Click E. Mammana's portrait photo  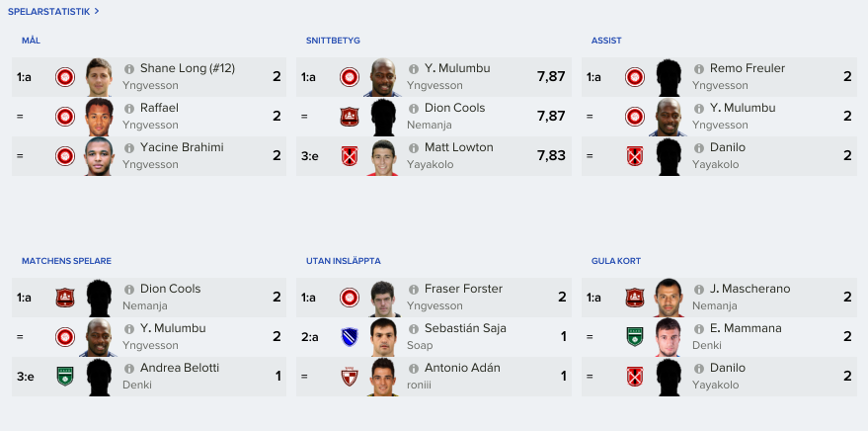coord(669,337)
